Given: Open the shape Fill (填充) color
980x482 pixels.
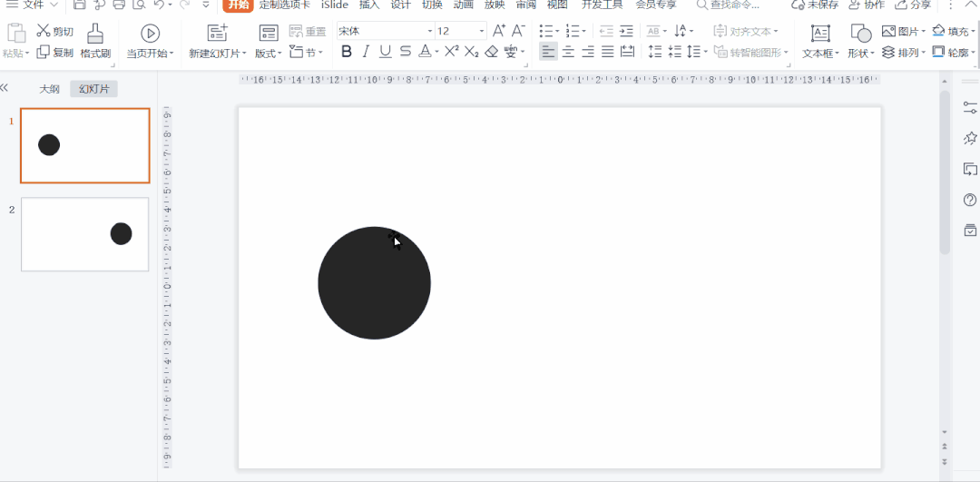Looking at the screenshot, I should pos(955,31).
